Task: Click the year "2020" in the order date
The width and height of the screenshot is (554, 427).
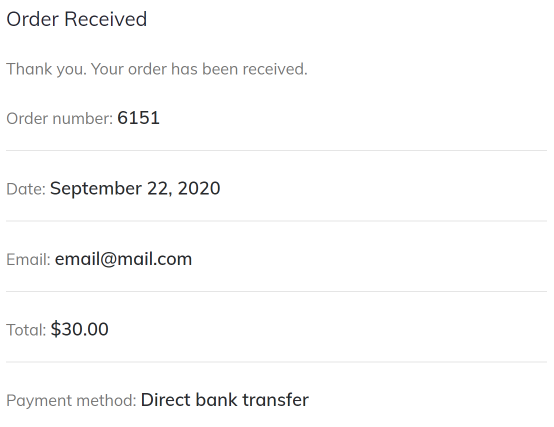Action: click(x=199, y=189)
